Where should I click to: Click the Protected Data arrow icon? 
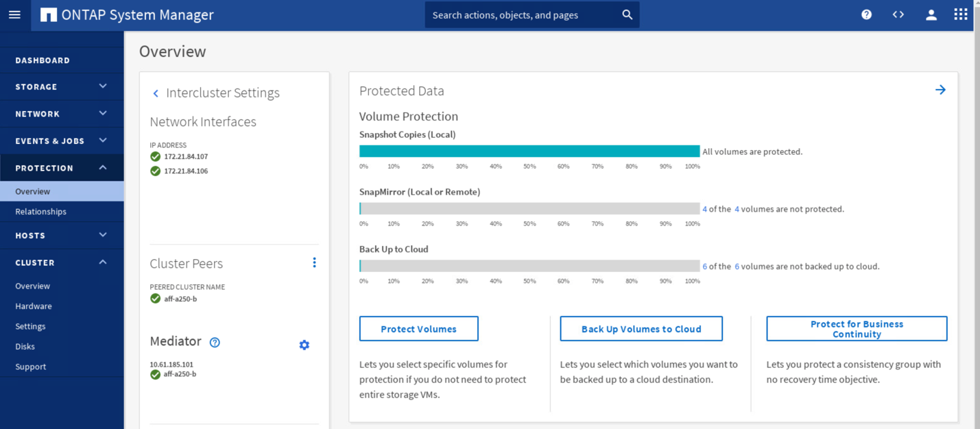coord(940,90)
